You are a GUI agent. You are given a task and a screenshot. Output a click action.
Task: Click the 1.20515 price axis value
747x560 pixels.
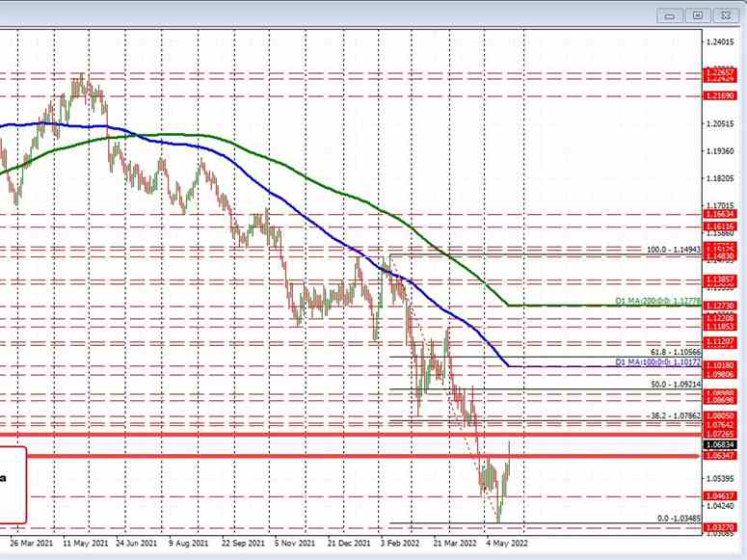tap(720, 124)
